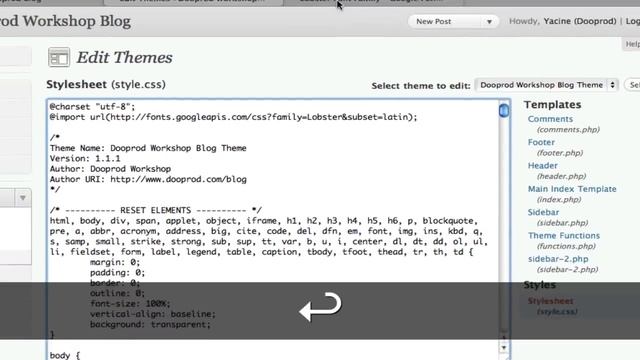Click the editor scrollbar thumb
Screen dimensions: 640x360
pos(504,110)
